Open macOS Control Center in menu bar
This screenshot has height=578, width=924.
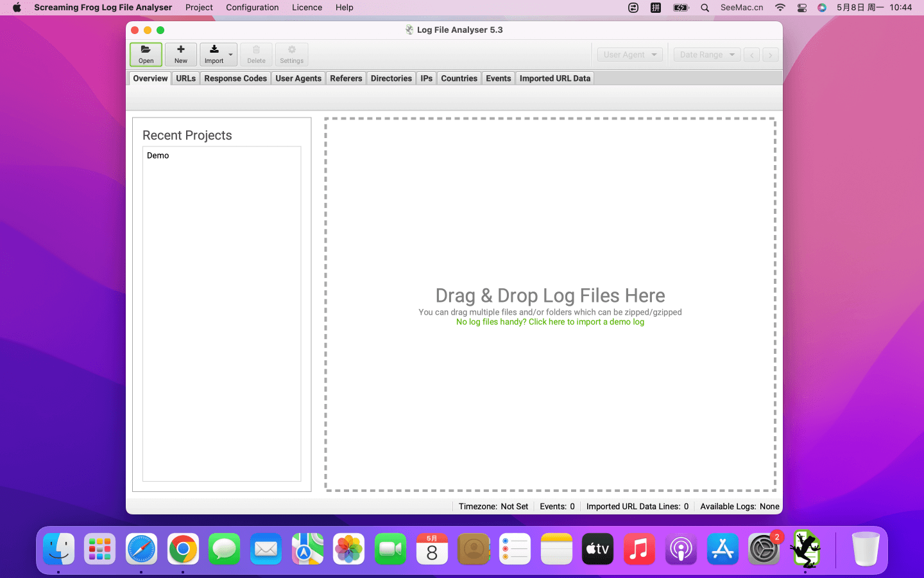tap(802, 8)
